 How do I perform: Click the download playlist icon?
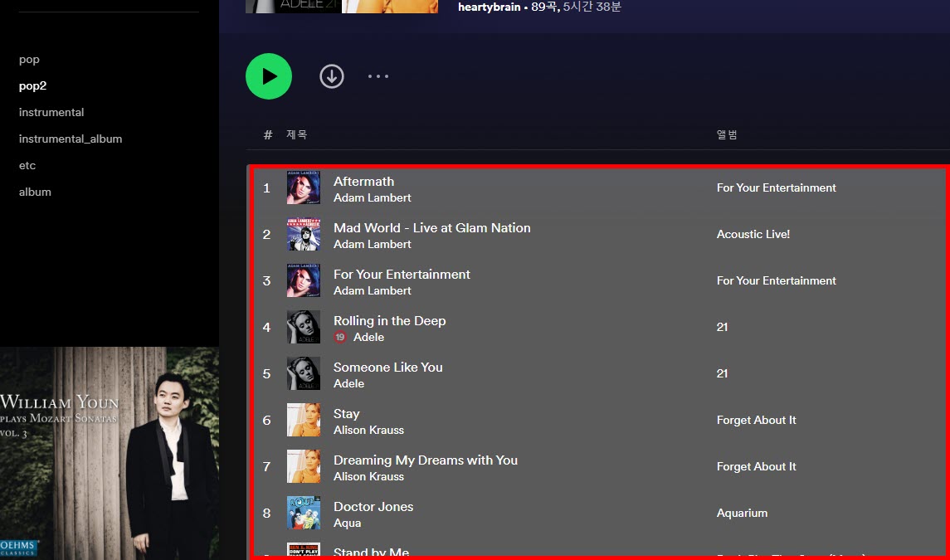(x=331, y=76)
